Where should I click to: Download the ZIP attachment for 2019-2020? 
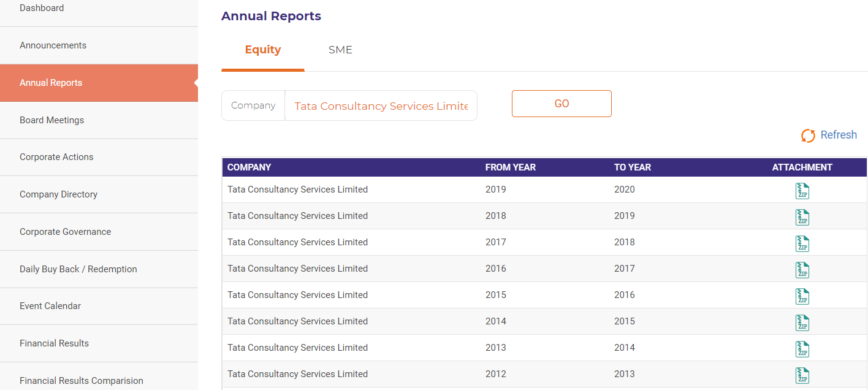point(802,191)
